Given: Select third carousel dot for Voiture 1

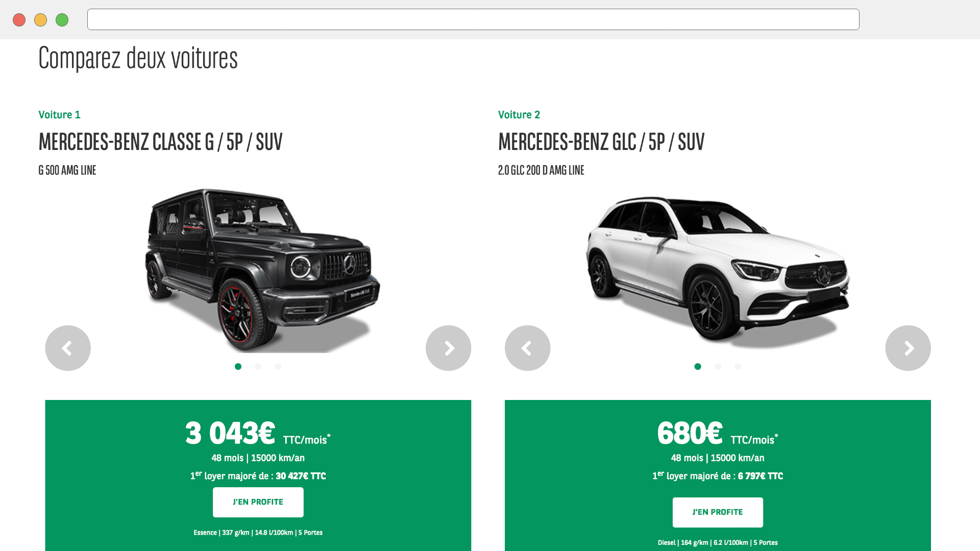Looking at the screenshot, I should click(x=278, y=366).
